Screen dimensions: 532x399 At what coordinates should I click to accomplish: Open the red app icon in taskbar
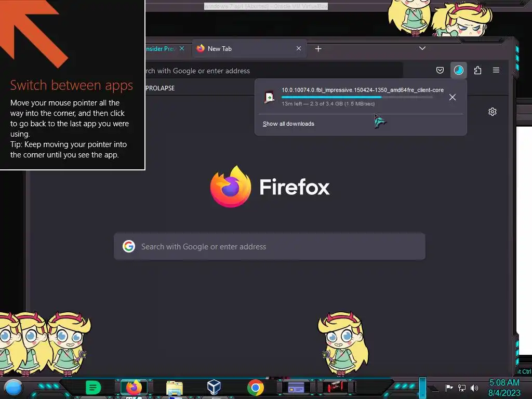point(336,387)
